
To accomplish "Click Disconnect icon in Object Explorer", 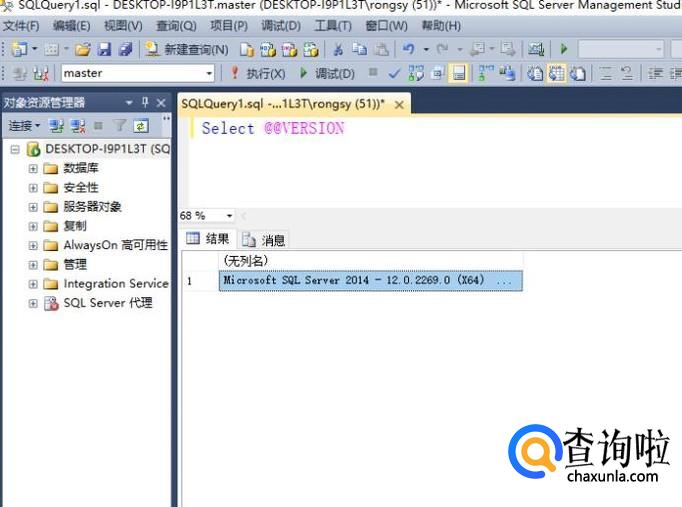I will click(78, 126).
